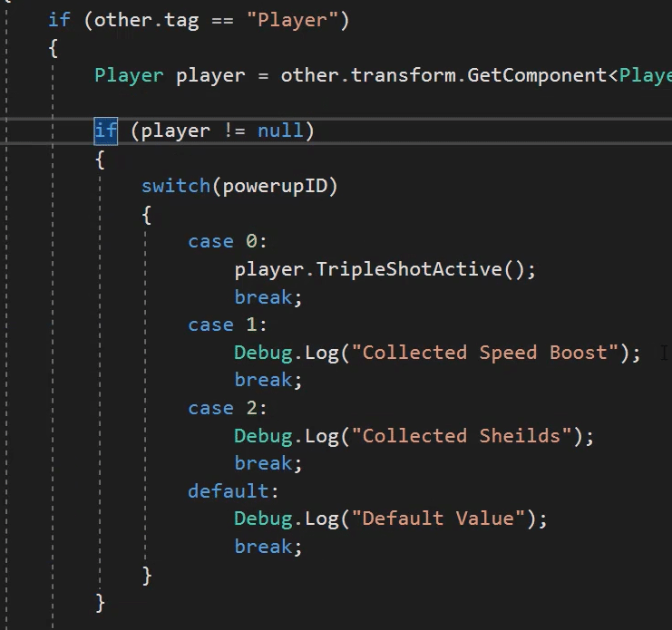Viewport: 672px width, 630px height.
Task: Click the Player type at the declaration start
Action: [x=129, y=76]
